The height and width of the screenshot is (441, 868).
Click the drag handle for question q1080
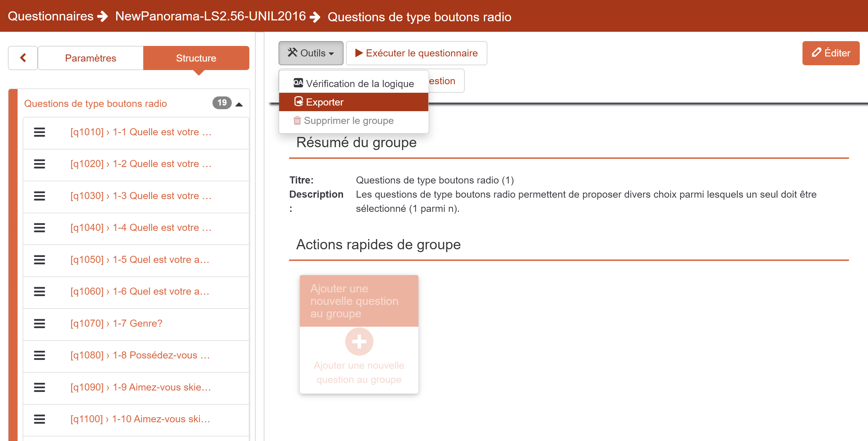tap(39, 355)
